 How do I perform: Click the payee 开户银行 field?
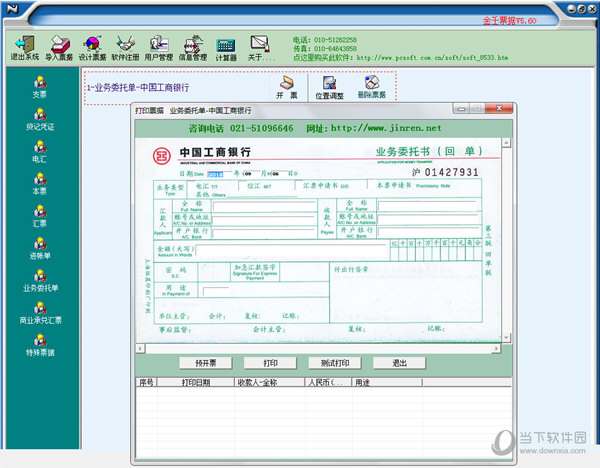click(x=429, y=232)
